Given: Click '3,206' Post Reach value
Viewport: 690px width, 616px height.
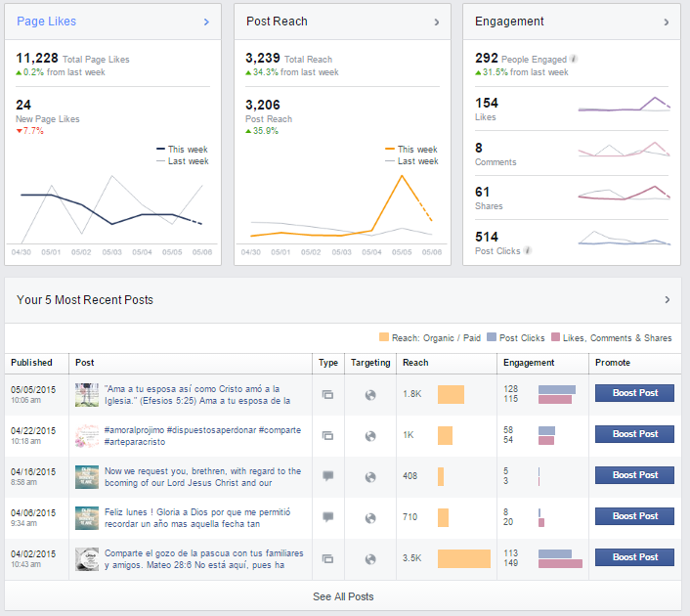Looking at the screenshot, I should coord(263,105).
